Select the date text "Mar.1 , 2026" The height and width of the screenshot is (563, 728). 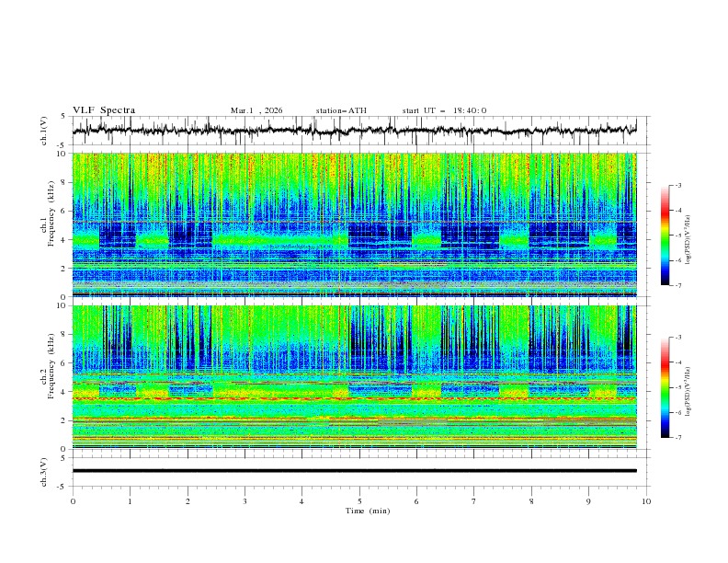tap(256, 110)
